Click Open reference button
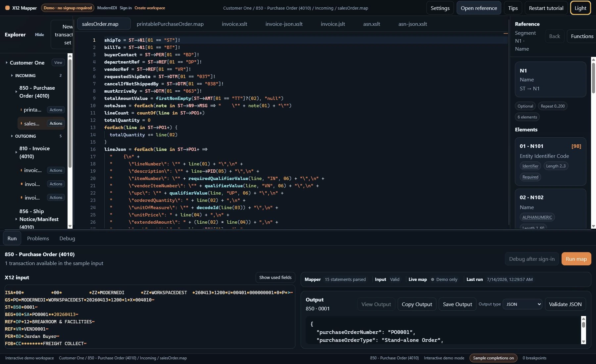The image size is (596, 364). coord(479,8)
